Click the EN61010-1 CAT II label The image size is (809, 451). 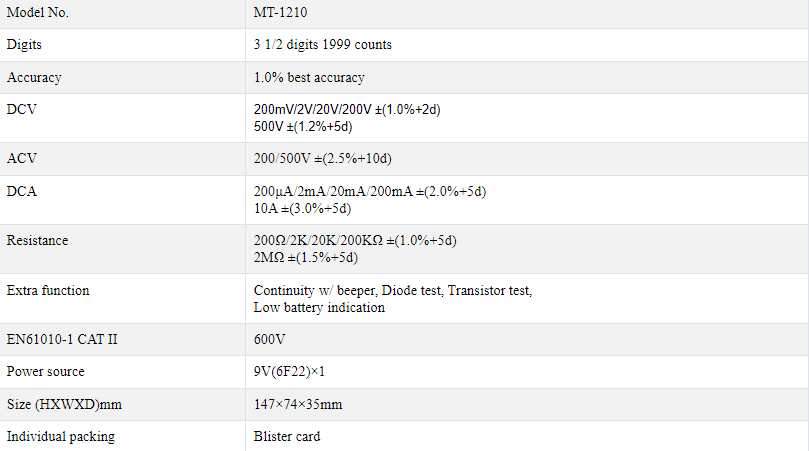coord(62,340)
